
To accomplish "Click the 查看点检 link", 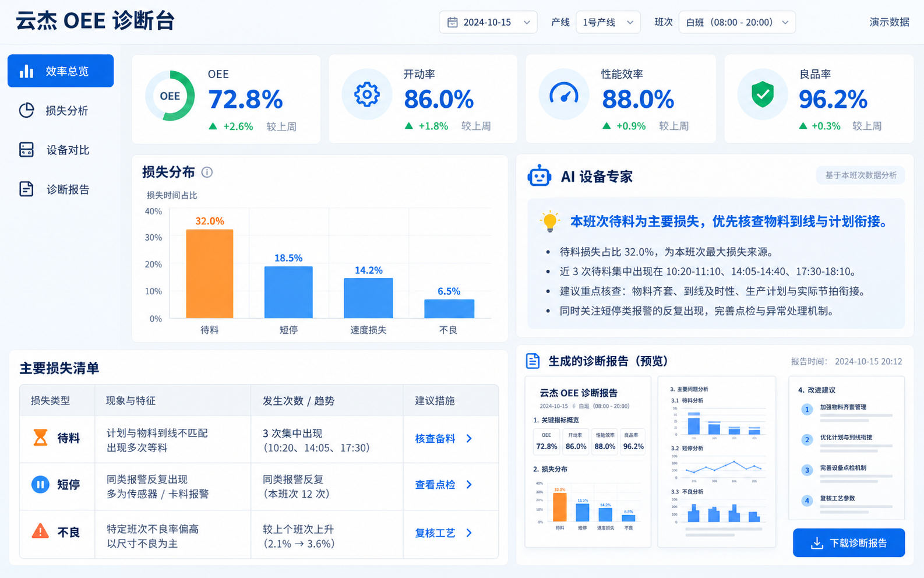I will (x=435, y=485).
